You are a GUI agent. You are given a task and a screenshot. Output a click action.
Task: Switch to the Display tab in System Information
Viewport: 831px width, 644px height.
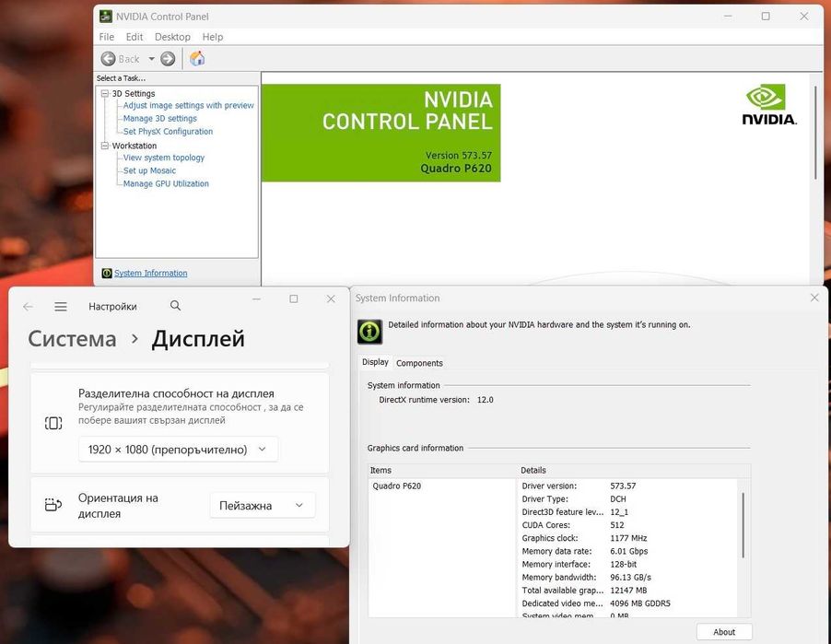point(375,362)
